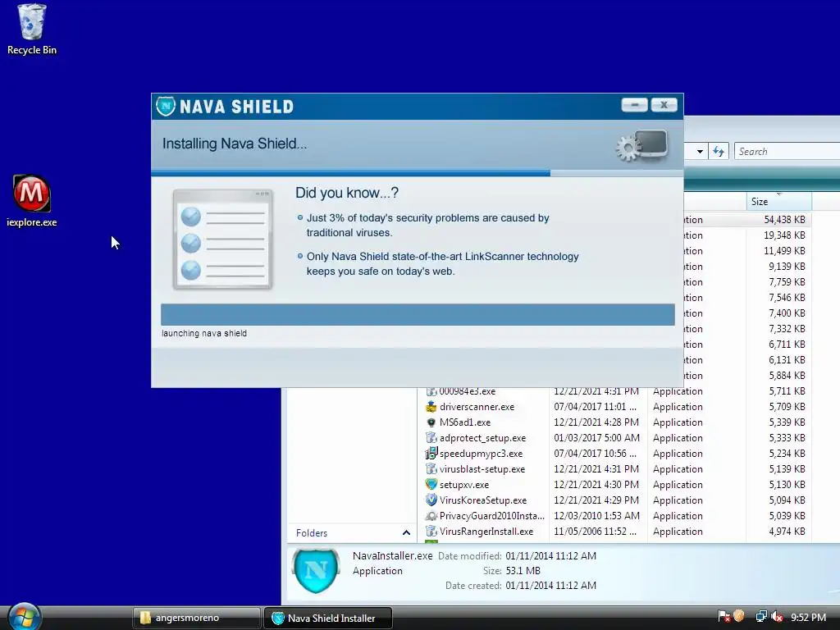
Task: Select the PrivacyGuard2010Insta... file icon
Action: [x=431, y=516]
